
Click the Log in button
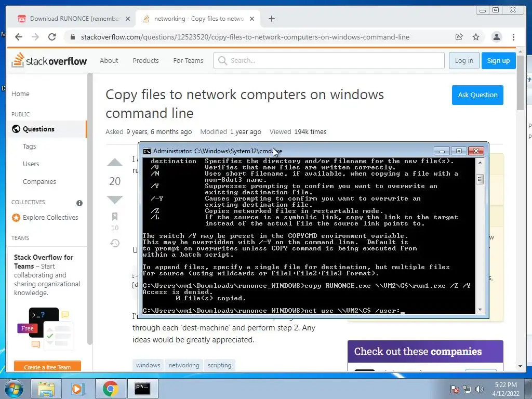click(464, 60)
